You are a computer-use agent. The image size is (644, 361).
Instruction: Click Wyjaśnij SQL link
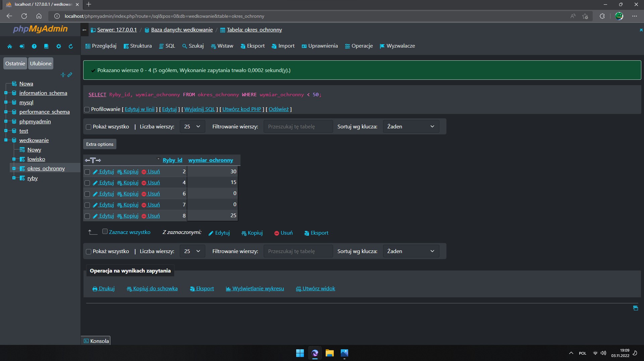pos(200,109)
